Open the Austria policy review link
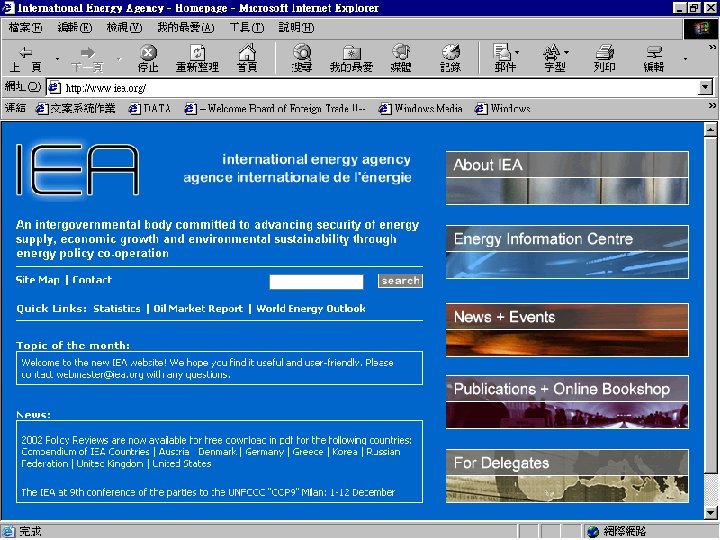720x540 pixels. pos(174,452)
